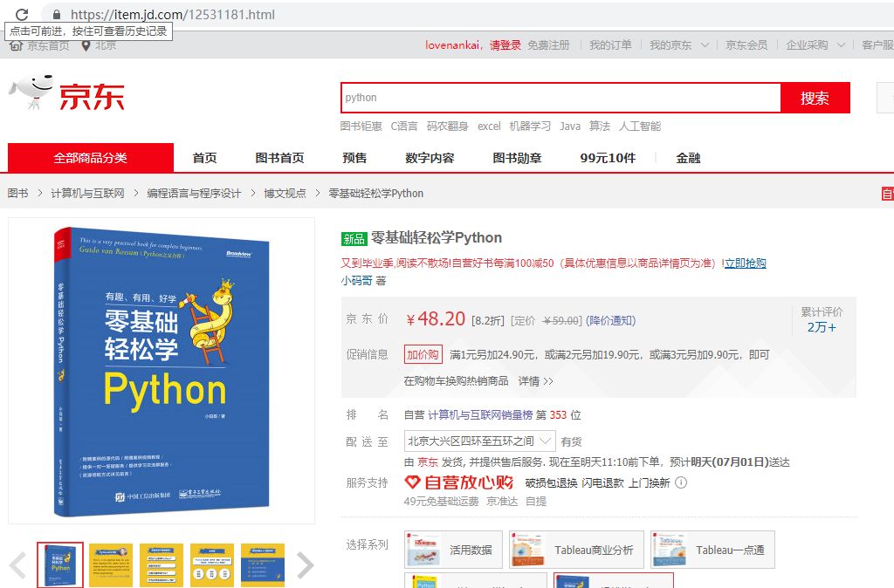
Task: Open 计算机与互联网销量榜 ranking link
Action: [x=480, y=414]
